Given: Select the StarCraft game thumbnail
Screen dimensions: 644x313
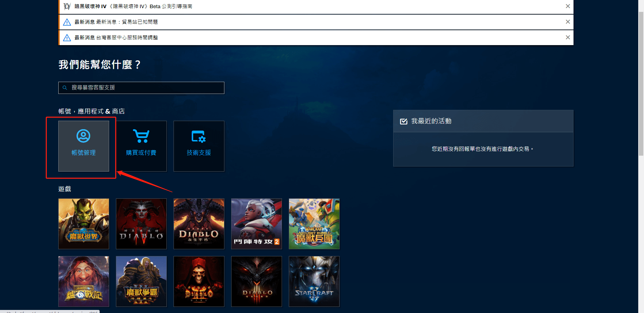Looking at the screenshot, I should [x=314, y=281].
